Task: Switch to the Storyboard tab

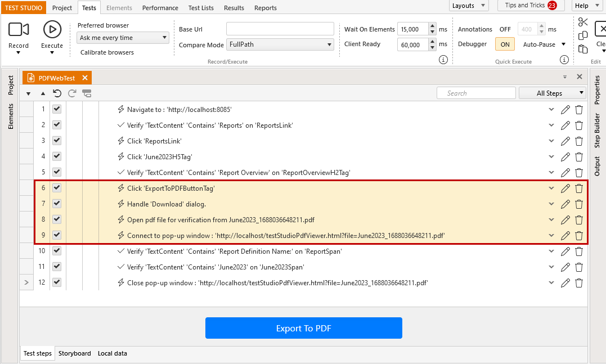Action: [75, 353]
